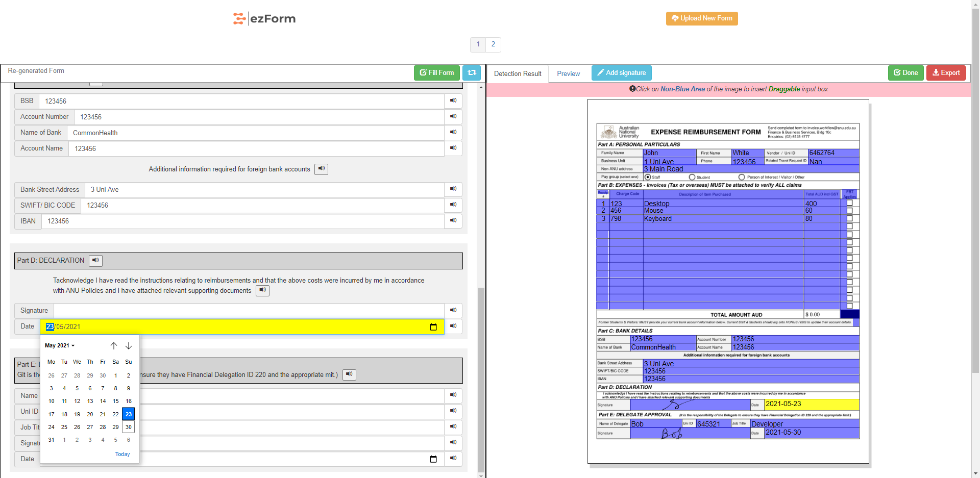Expand the May 2021 month dropdown
Viewport: 980px width, 478px height.
pos(60,346)
